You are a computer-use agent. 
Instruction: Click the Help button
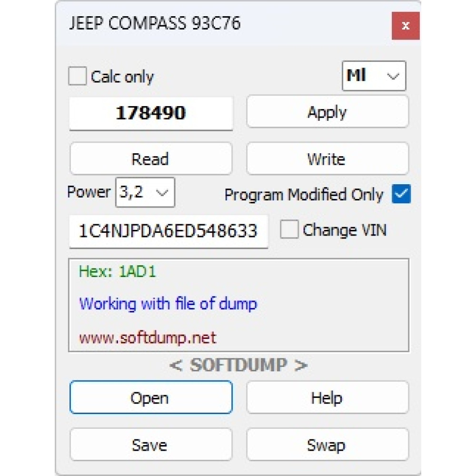327,397
